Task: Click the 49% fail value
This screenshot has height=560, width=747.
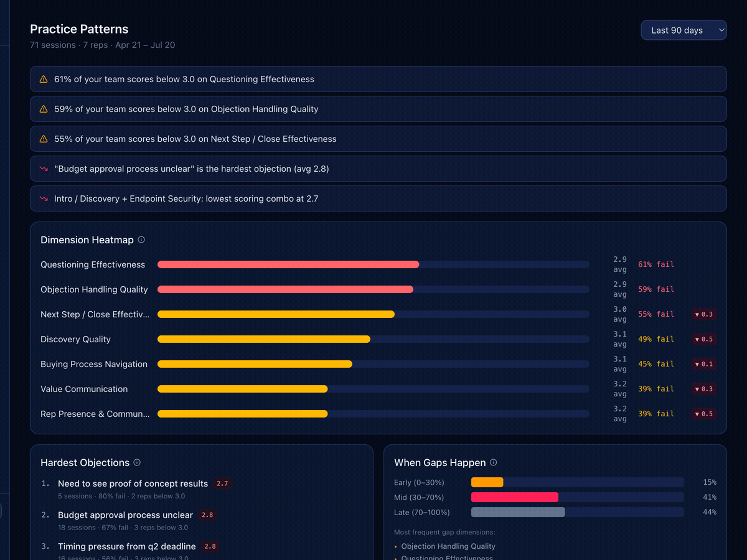Action: 656,339
